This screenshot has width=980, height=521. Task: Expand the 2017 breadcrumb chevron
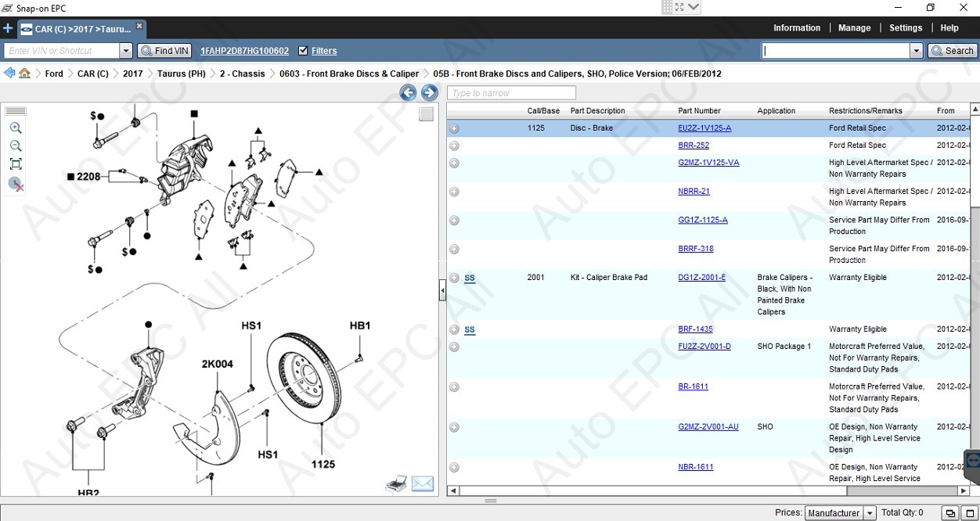[150, 74]
